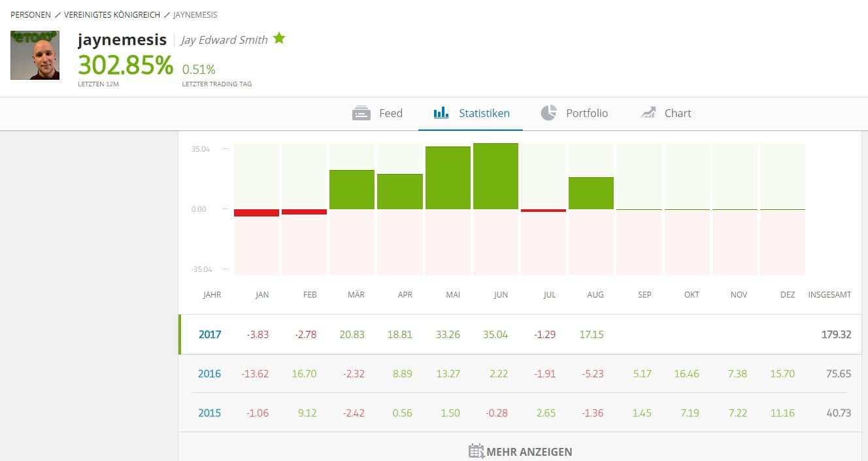Open the Portfolio tab

[x=586, y=113]
